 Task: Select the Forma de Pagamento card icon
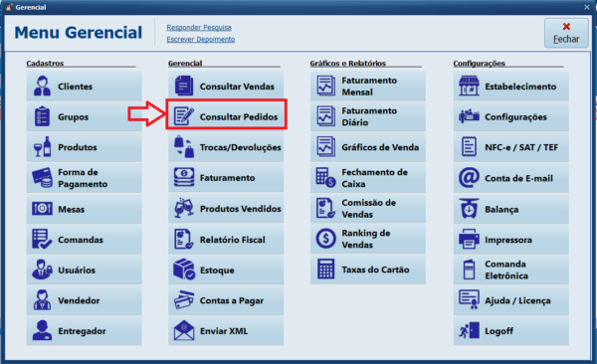pos(42,178)
